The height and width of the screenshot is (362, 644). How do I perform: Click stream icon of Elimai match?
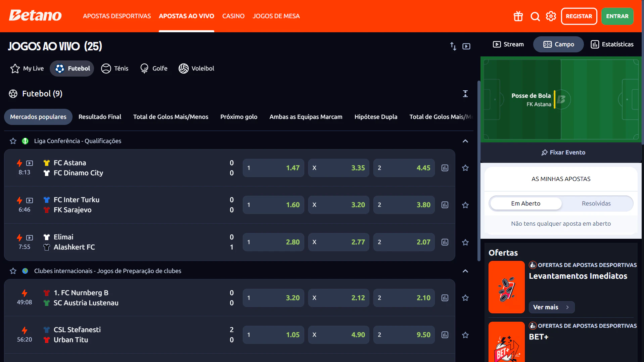(x=30, y=238)
